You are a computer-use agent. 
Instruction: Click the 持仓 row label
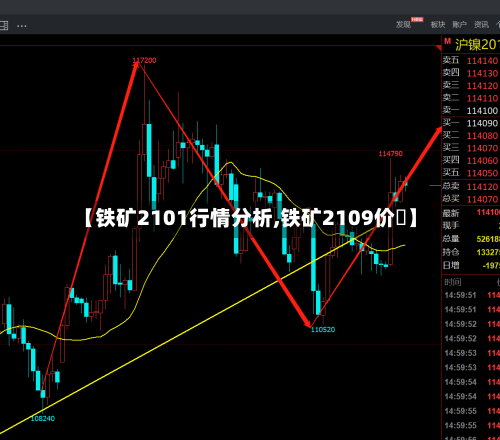[451, 252]
